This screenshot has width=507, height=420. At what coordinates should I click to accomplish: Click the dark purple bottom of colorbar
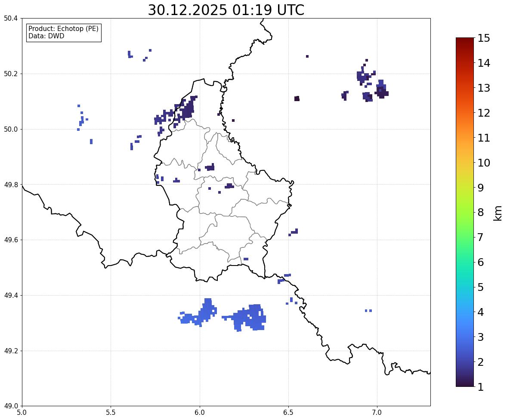pyautogui.click(x=465, y=383)
